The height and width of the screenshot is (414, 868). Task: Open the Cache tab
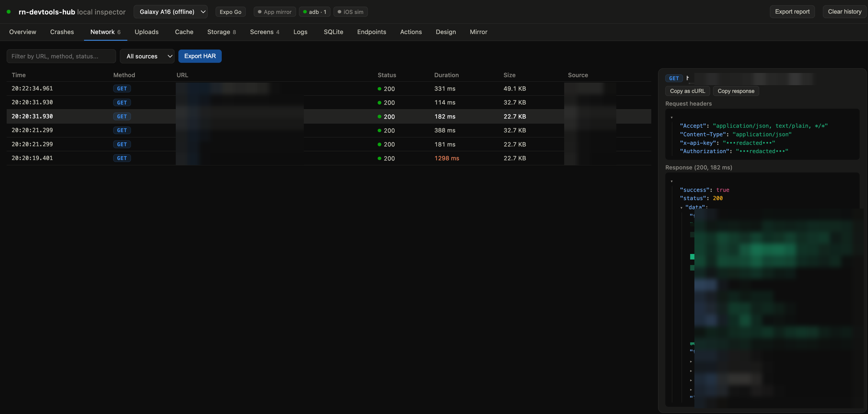pyautogui.click(x=184, y=32)
